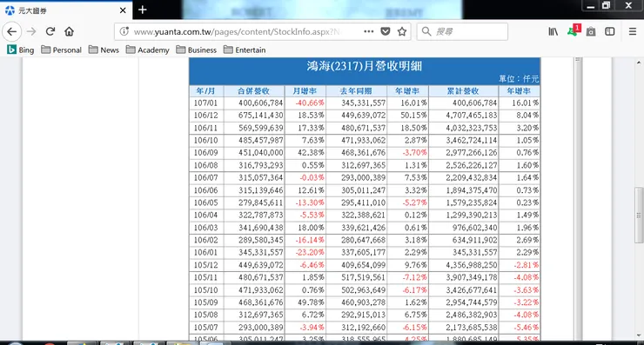Close the 元大證券 tab
Image resolution: width=644 pixels, height=345 pixels.
coord(123,10)
